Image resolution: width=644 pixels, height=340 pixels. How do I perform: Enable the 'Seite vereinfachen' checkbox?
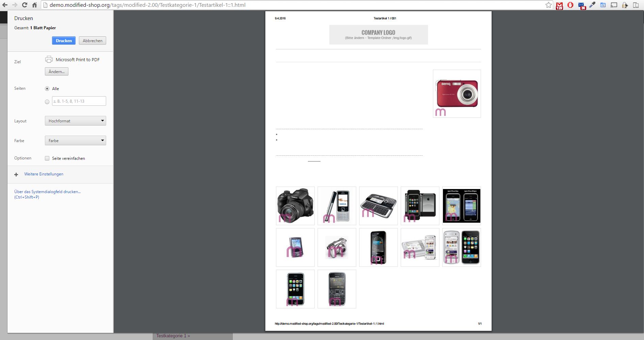point(47,158)
